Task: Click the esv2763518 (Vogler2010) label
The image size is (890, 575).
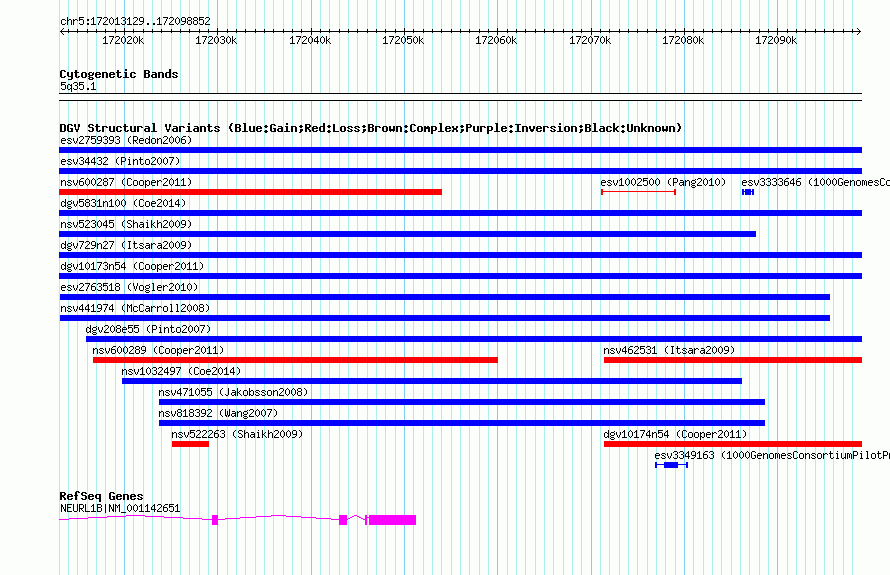Action: (x=129, y=287)
